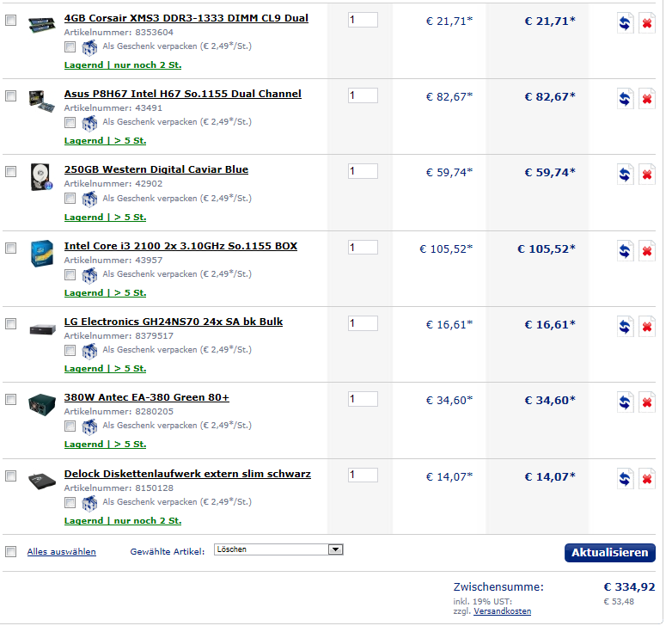Open the Versandkosten link

pos(502,611)
